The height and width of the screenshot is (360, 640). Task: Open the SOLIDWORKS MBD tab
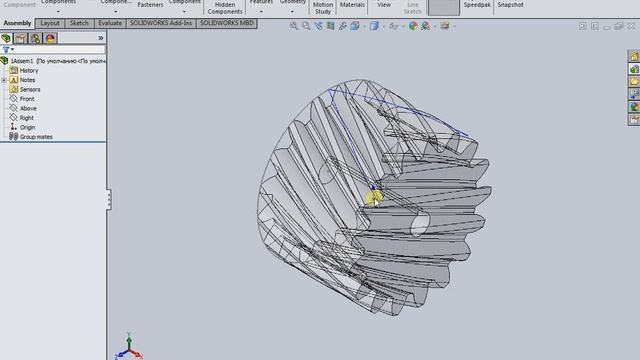tap(227, 23)
